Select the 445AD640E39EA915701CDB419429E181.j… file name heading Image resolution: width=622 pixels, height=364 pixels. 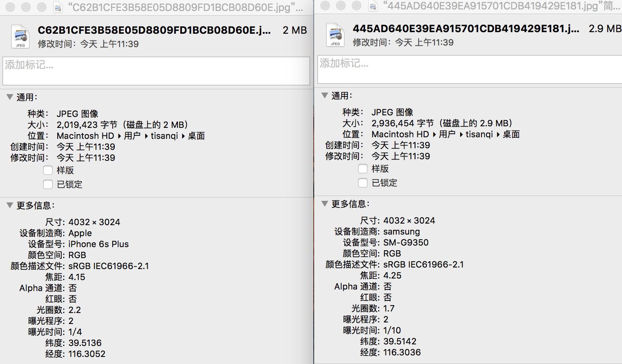pos(466,29)
